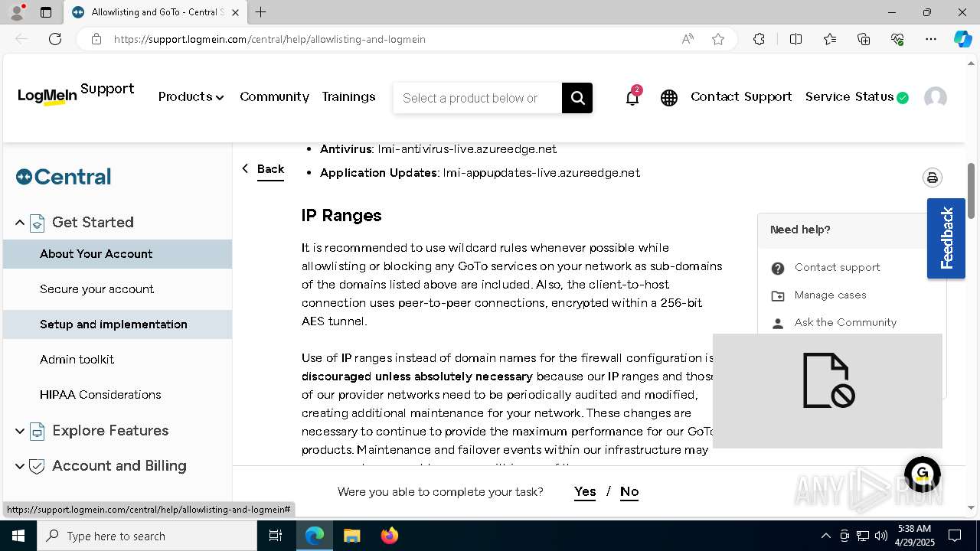Click the Back link
The height and width of the screenshot is (551, 980).
[270, 169]
